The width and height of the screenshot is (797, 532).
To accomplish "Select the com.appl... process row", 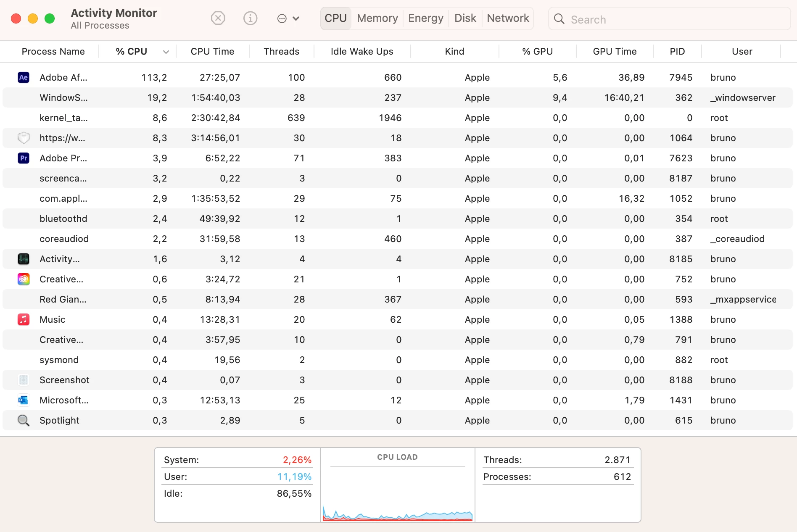I will pyautogui.click(x=398, y=198).
